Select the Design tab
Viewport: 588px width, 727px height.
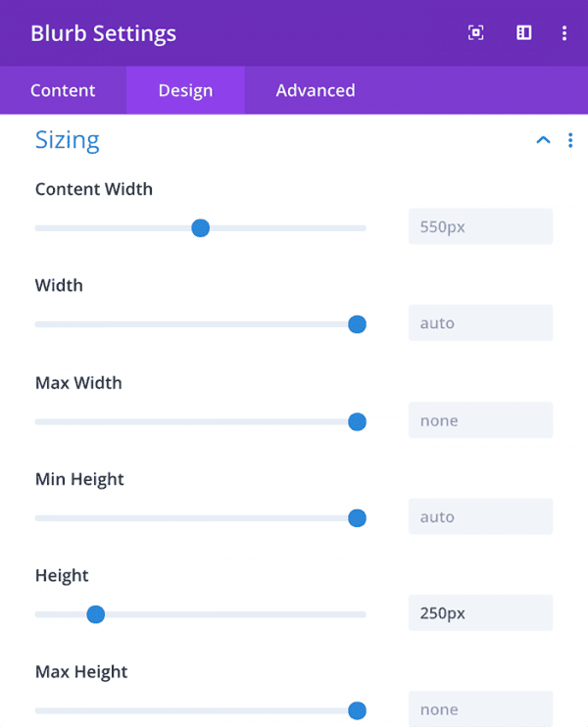click(x=185, y=90)
